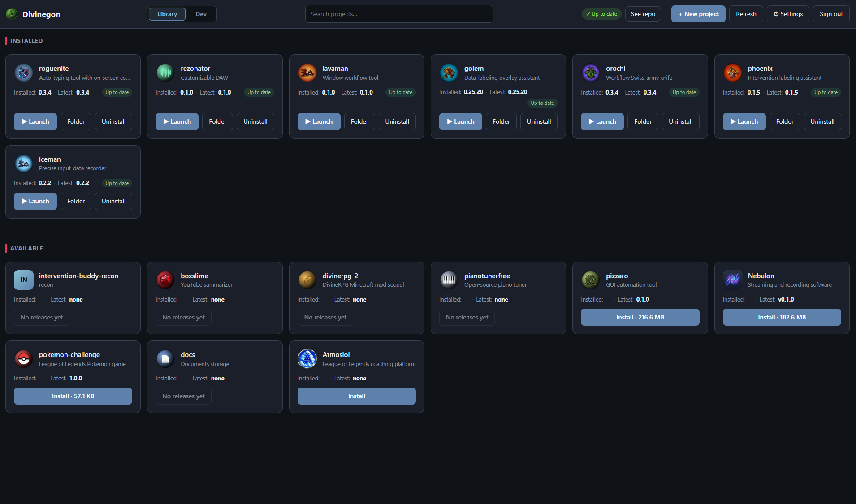This screenshot has width=856, height=504.
Task: Click the Nebulon swirl icon
Action: point(732,280)
